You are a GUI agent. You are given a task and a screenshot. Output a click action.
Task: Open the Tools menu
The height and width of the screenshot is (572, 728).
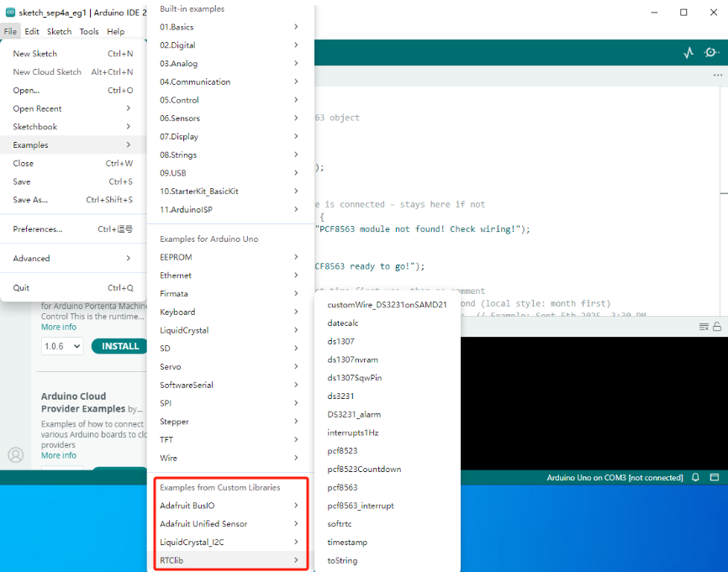pyautogui.click(x=89, y=32)
